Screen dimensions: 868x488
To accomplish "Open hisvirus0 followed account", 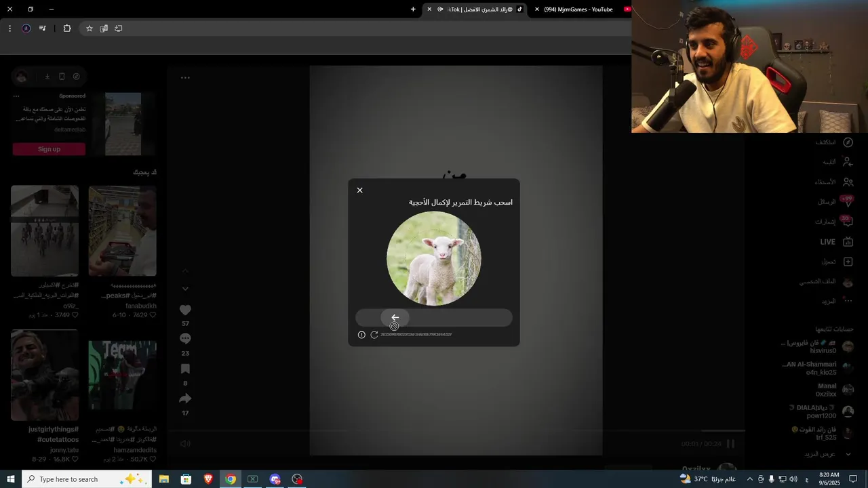I will [817, 346].
